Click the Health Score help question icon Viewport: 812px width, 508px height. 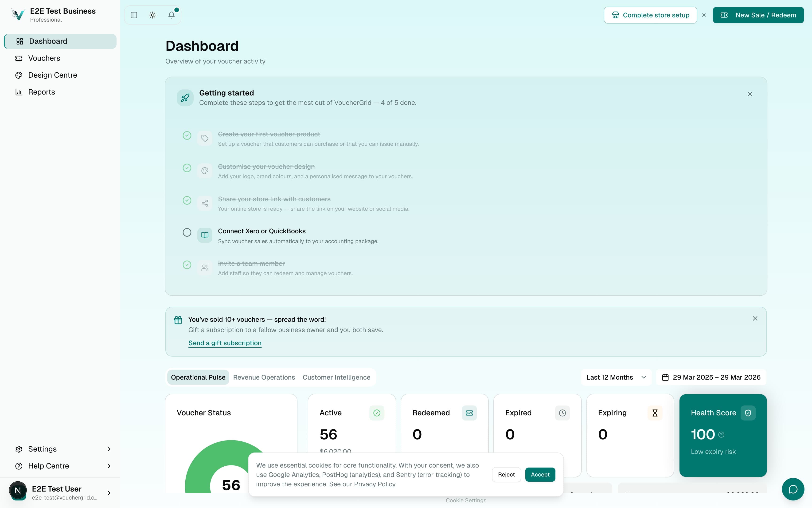point(721,435)
